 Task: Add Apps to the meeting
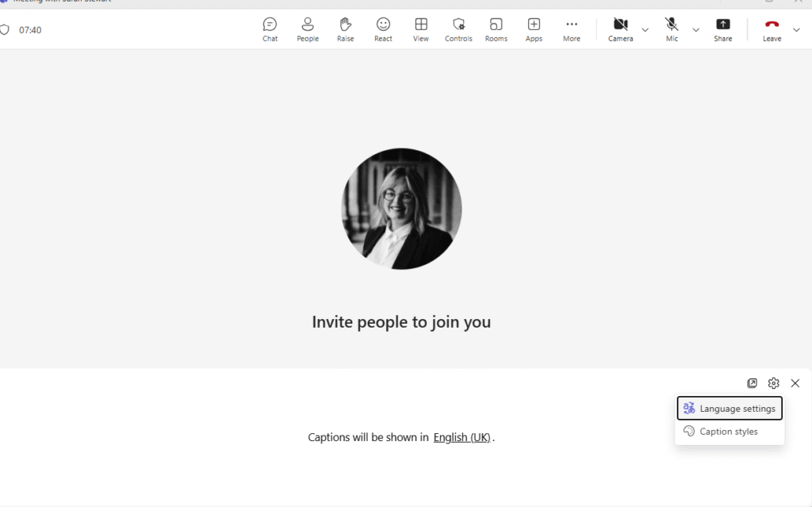[534, 29]
